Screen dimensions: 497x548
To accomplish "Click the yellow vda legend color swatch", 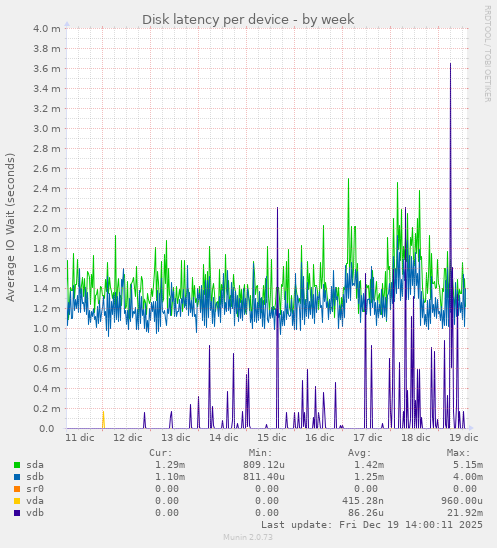I will [17, 501].
